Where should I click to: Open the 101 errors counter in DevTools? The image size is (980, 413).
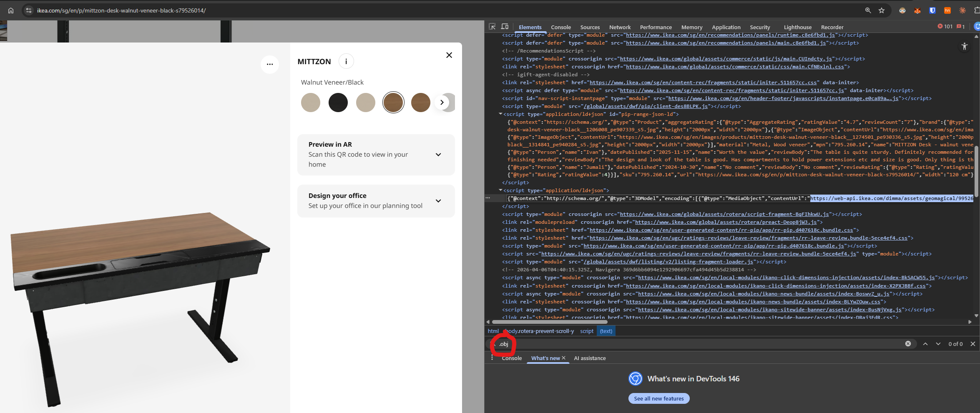[x=945, y=27]
